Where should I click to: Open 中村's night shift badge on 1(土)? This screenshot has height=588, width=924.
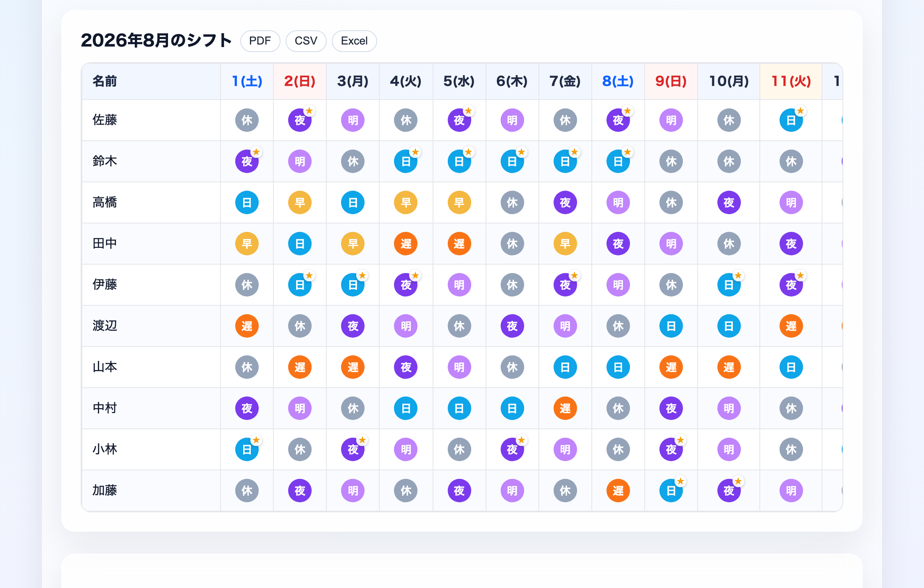pyautogui.click(x=247, y=408)
